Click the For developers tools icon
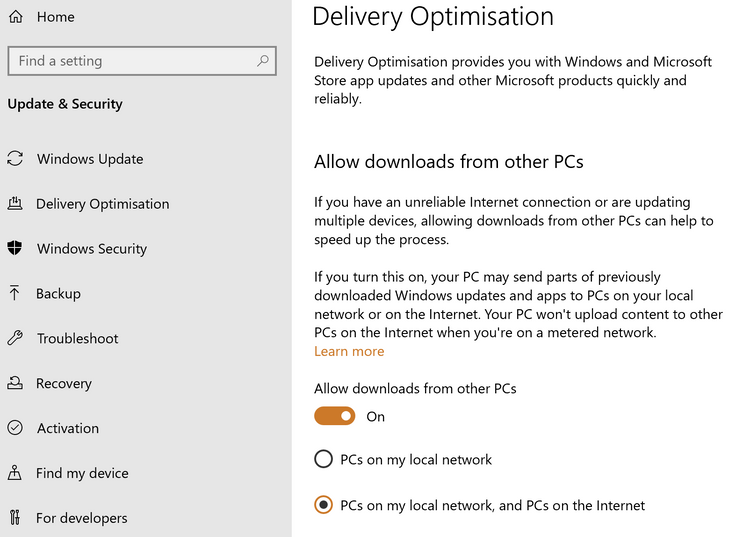This screenshot has height=537, width=750. tap(15, 517)
